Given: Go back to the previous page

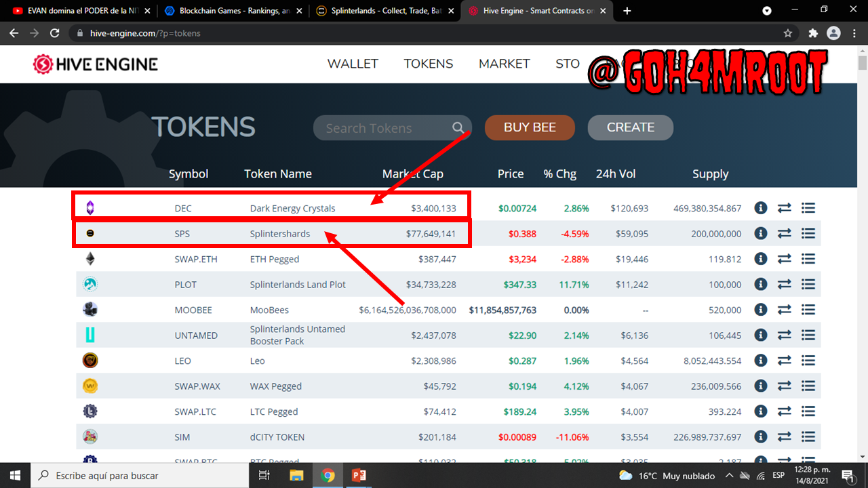Looking at the screenshot, I should click(x=14, y=33).
